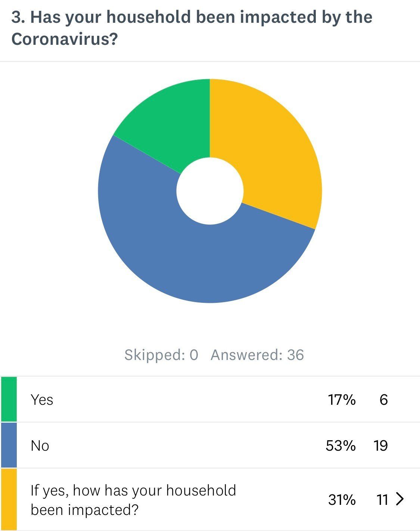Click the yellow legend swatch

(9, 499)
